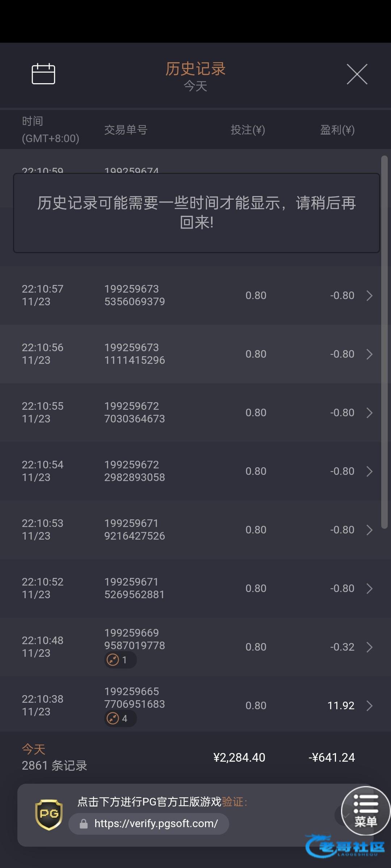Viewport: 391px width, 868px height.
Task: Expand the 22:10:55 record details chevron
Action: pos(369,413)
